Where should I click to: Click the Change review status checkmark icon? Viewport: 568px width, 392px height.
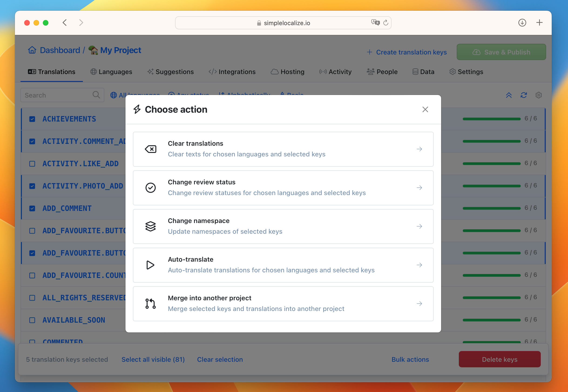tap(151, 187)
